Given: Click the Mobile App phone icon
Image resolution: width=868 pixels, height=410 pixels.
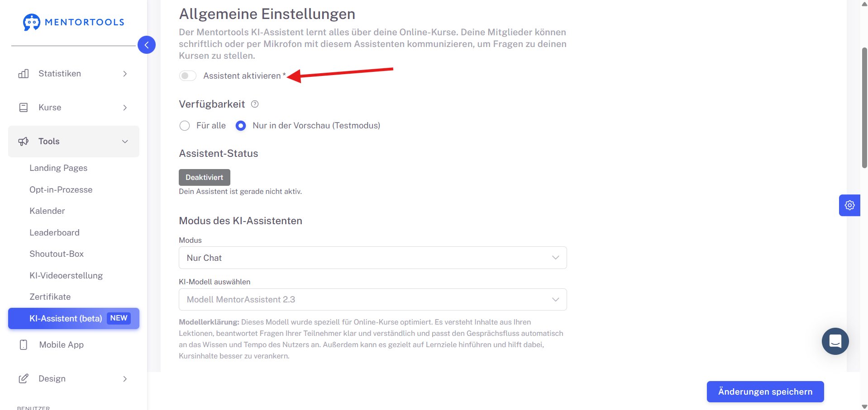Looking at the screenshot, I should pos(24,345).
